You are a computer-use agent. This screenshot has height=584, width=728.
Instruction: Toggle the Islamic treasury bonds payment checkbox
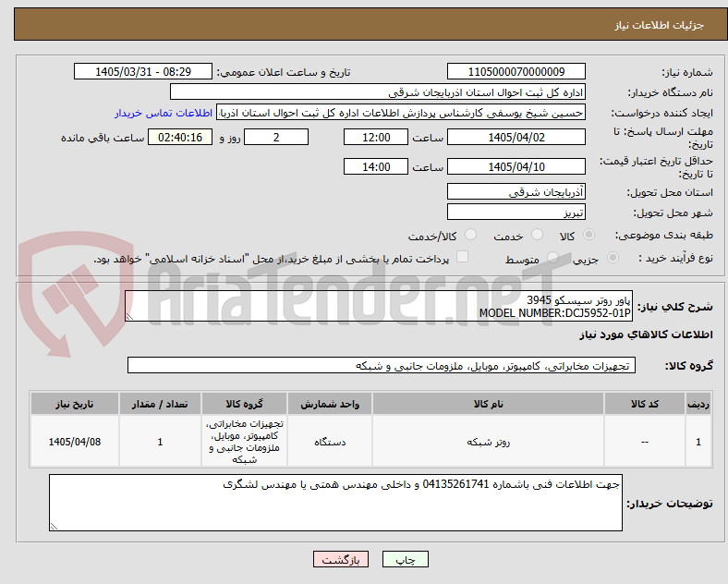click(463, 257)
